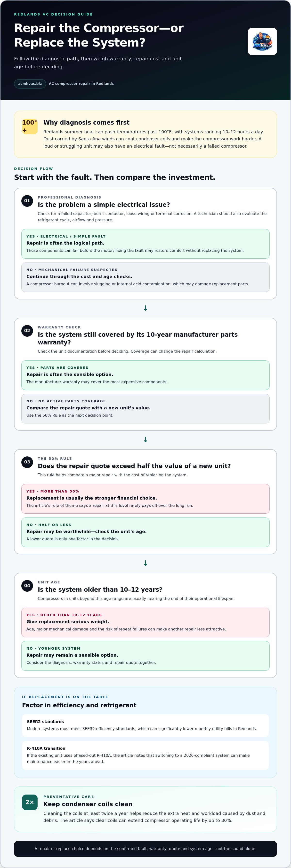Select the No Mechanical Failure Suspected card
This screenshot has height=868, width=291.
pyautogui.click(x=145, y=277)
